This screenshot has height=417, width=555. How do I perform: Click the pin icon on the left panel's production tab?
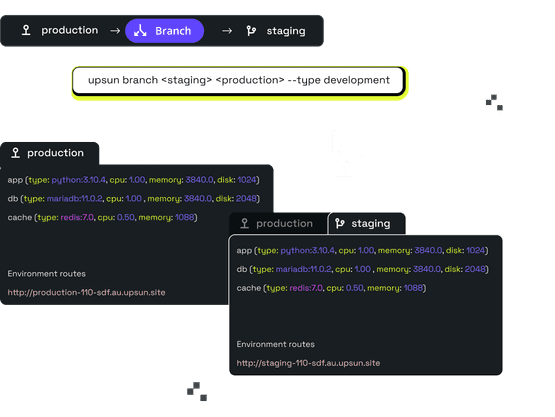tap(15, 153)
